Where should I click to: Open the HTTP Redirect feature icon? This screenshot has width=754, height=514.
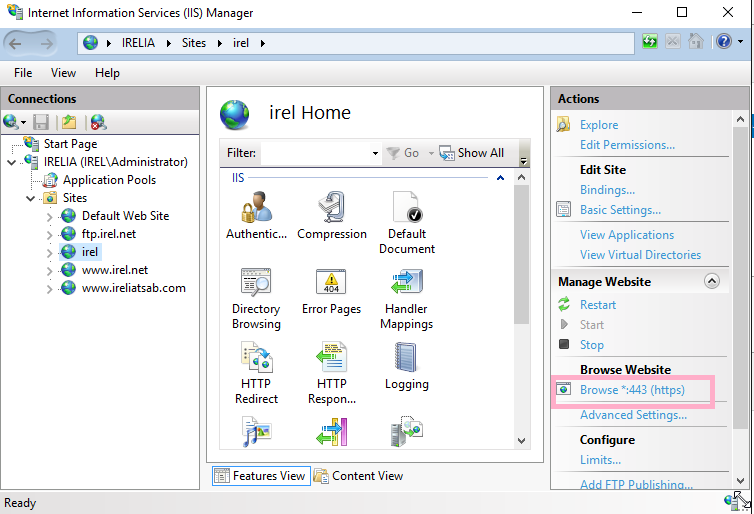click(256, 357)
